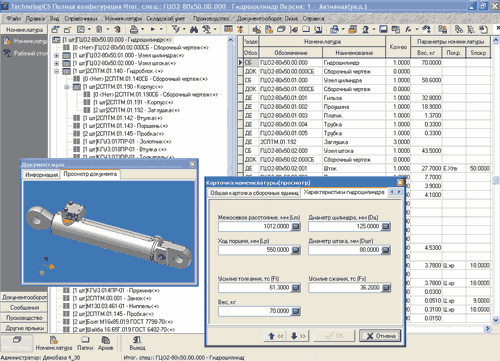Viewport: 500px width, 361px height.
Task: Click the Папки folder icon in bottom bar
Action: [x=85, y=340]
